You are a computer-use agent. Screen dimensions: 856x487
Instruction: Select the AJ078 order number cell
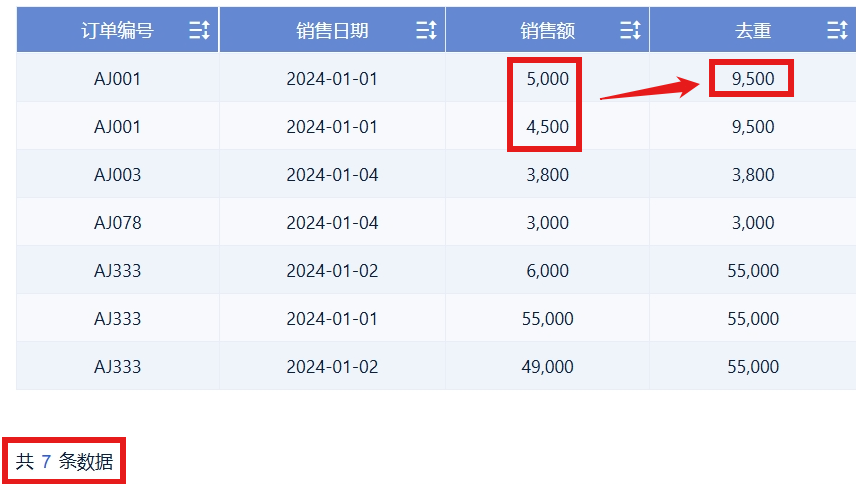coord(117,223)
